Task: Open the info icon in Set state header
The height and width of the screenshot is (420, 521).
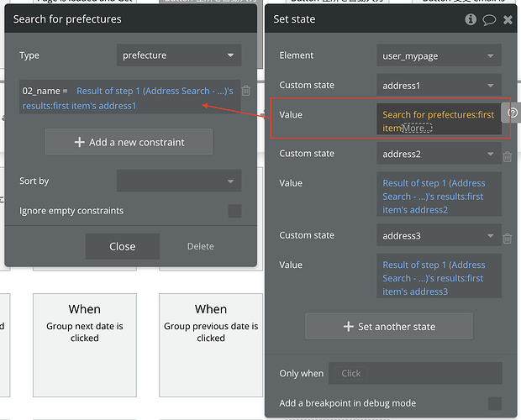Action: click(471, 19)
